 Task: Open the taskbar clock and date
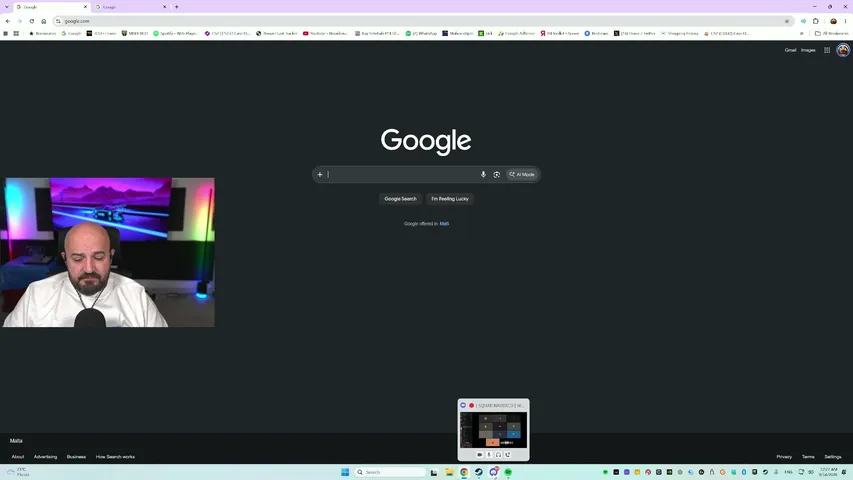pos(829,472)
